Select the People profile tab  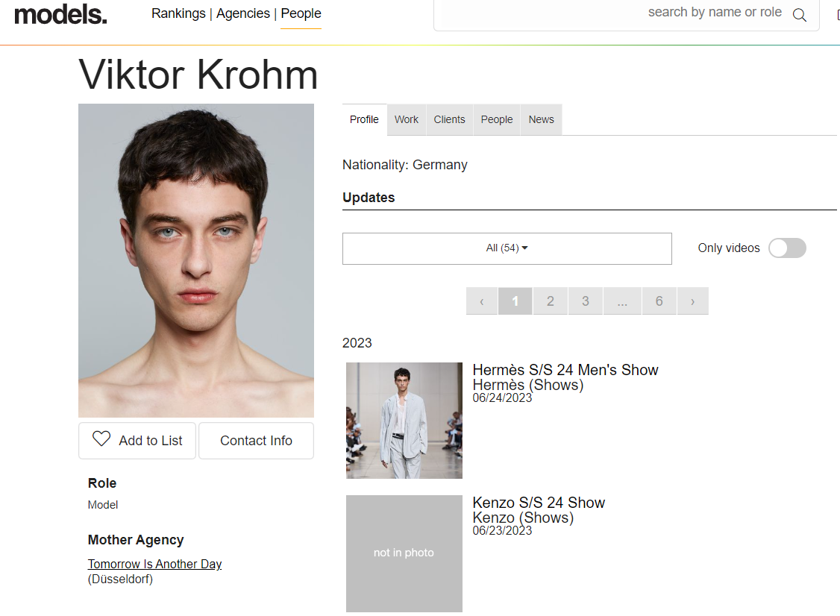coord(497,119)
